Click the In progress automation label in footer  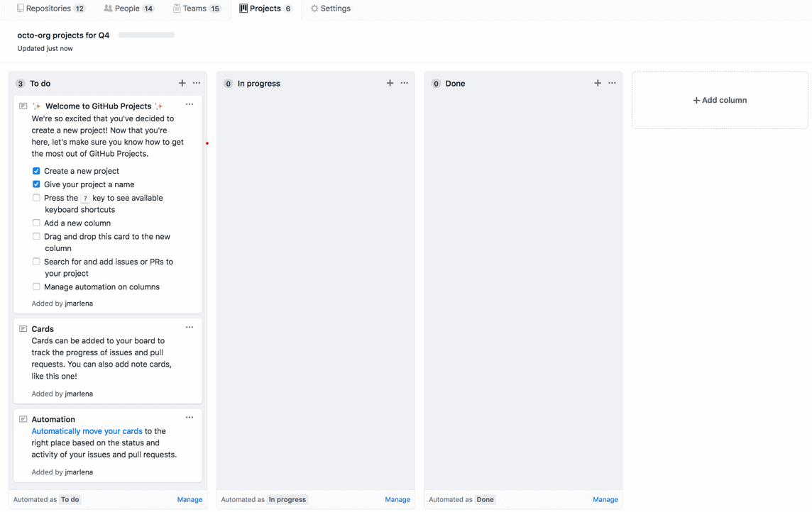pyautogui.click(x=287, y=499)
